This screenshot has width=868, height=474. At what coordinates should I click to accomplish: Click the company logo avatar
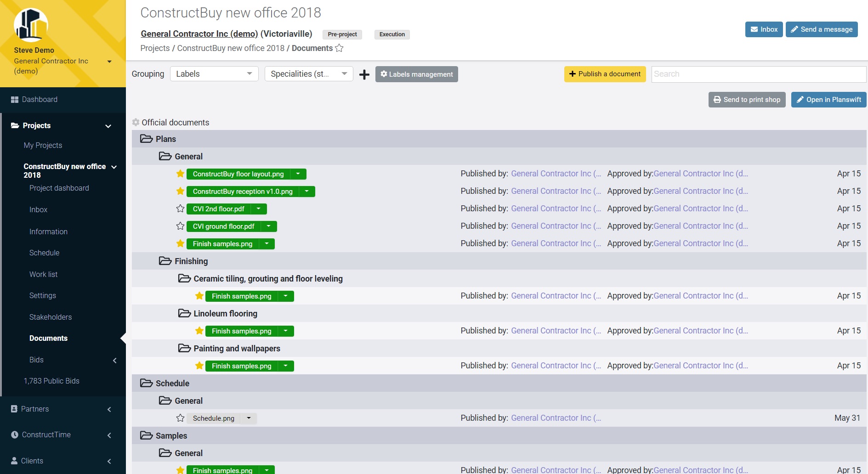pos(31,25)
